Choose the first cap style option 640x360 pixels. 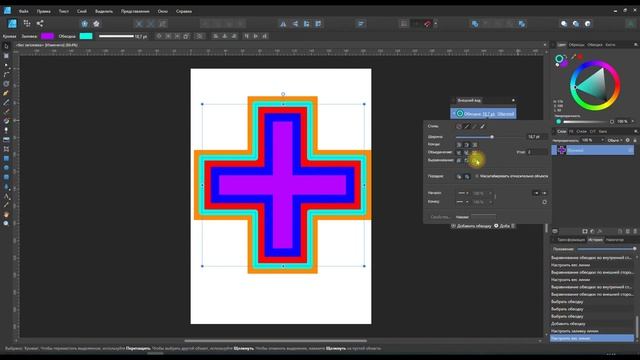(459, 144)
